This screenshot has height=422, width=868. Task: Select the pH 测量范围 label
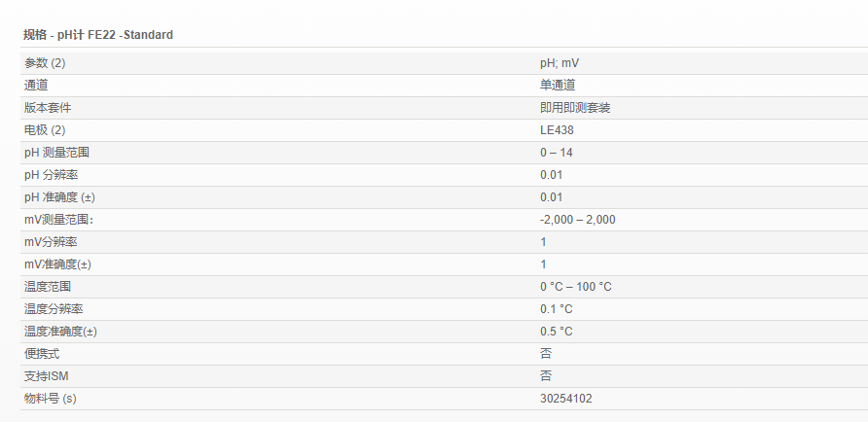pos(57,153)
